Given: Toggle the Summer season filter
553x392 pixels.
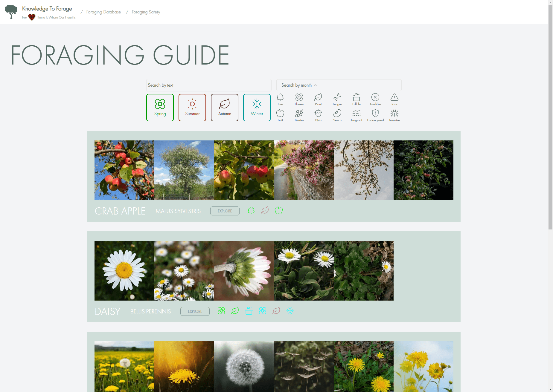Looking at the screenshot, I should point(192,108).
